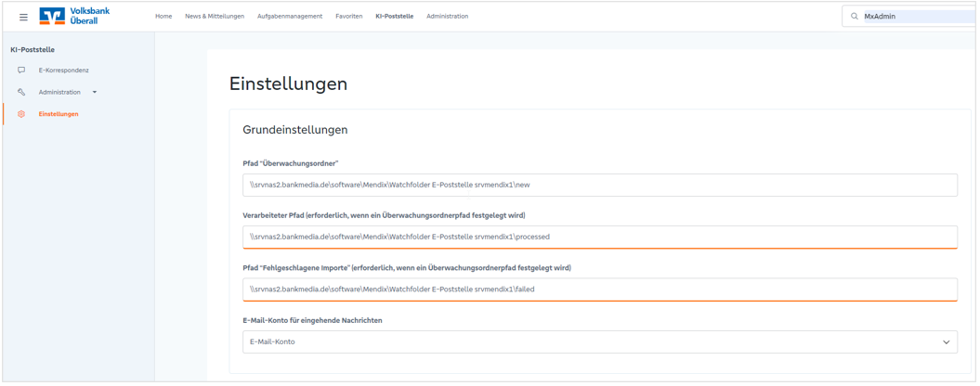Open News & Mitteilungen menu item
The width and height of the screenshot is (980, 386).
215,17
